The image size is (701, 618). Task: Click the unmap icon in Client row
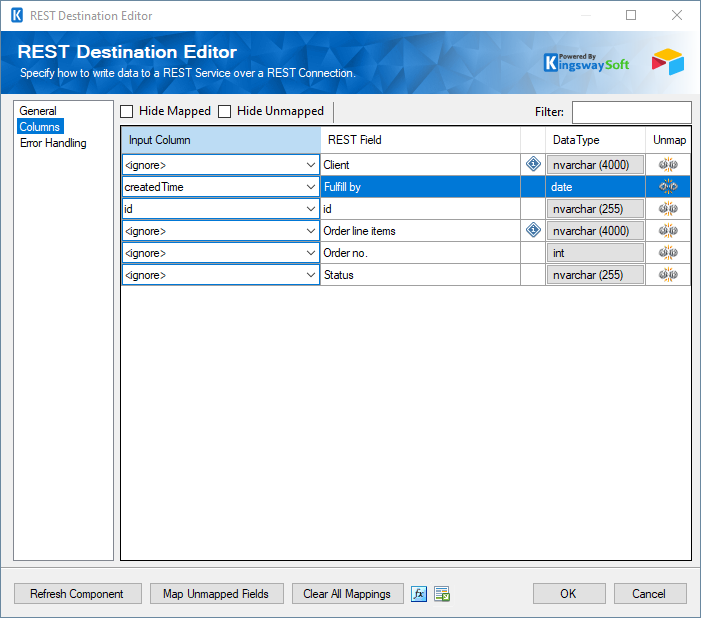[x=668, y=165]
